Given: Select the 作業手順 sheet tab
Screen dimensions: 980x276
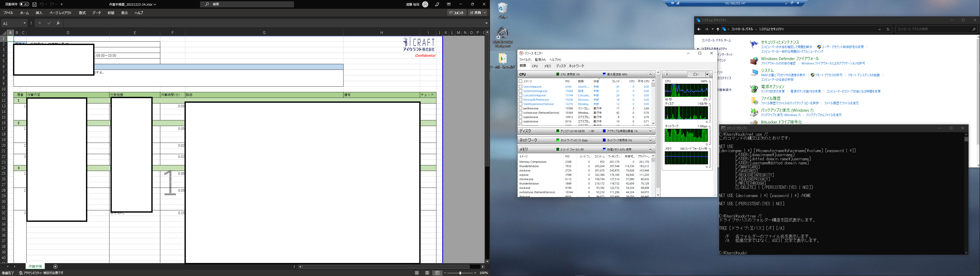Looking at the screenshot, I should coord(35,267).
